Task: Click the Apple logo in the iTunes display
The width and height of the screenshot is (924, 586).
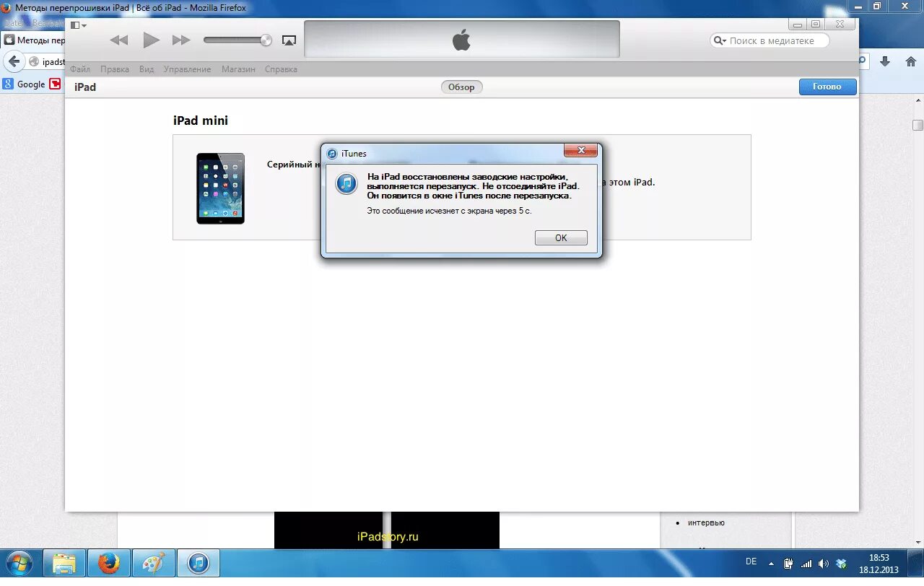Action: (x=461, y=40)
